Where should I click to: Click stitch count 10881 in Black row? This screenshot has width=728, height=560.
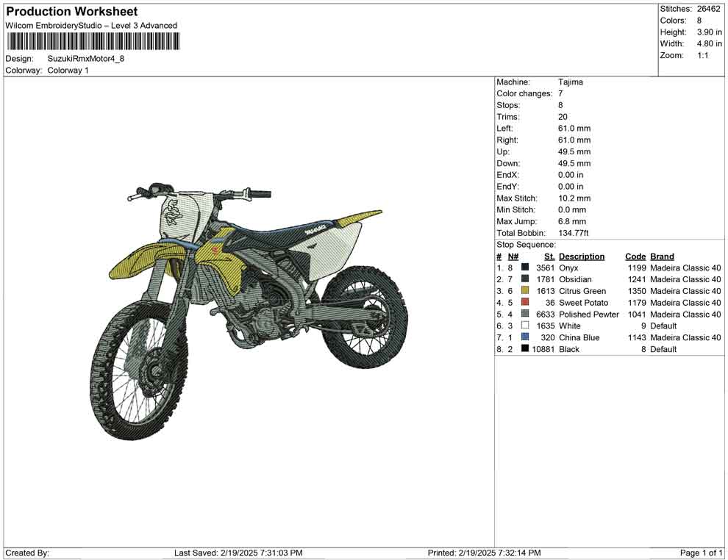click(x=543, y=349)
